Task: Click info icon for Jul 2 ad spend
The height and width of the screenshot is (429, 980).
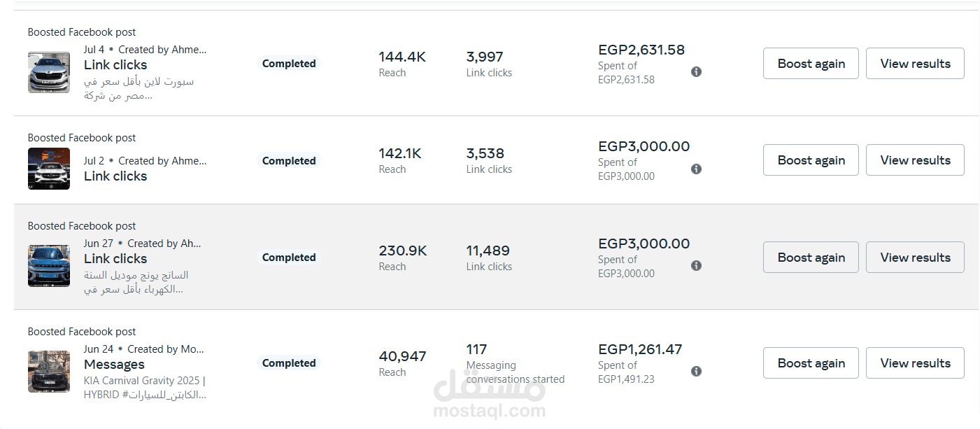Action: 696,169
